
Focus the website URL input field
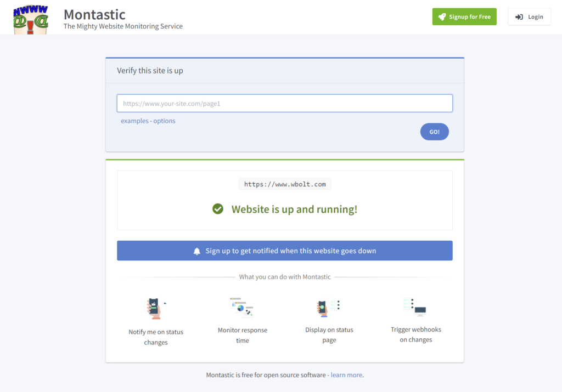285,103
